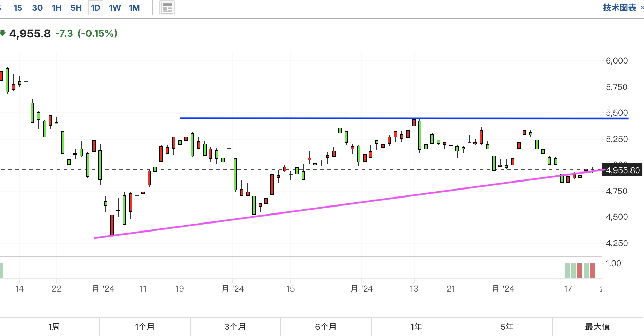
Task: Set range to 1个月
Action: [x=145, y=327]
